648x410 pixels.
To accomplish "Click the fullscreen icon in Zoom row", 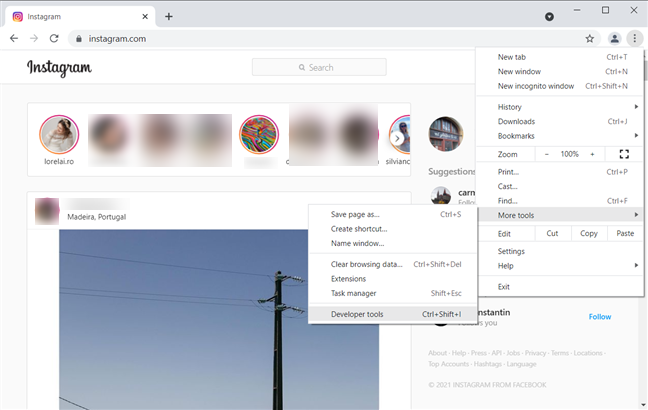I will (624, 154).
